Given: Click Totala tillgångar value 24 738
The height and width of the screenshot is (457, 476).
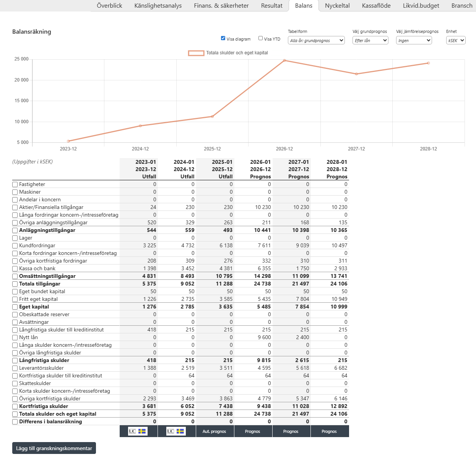Looking at the screenshot, I should pyautogui.click(x=262, y=284).
